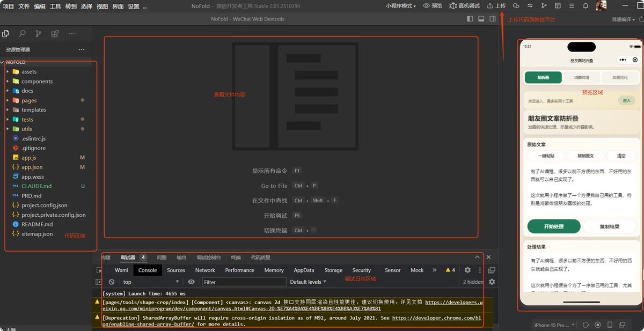The image size is (644, 331).
Task: Switch to the Wxml devtools tab
Action: [121, 270]
